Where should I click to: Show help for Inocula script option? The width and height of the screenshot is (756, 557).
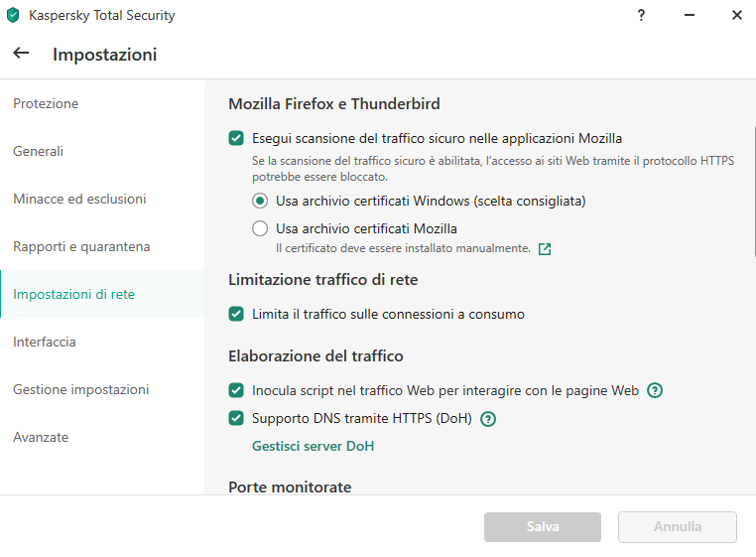point(655,390)
